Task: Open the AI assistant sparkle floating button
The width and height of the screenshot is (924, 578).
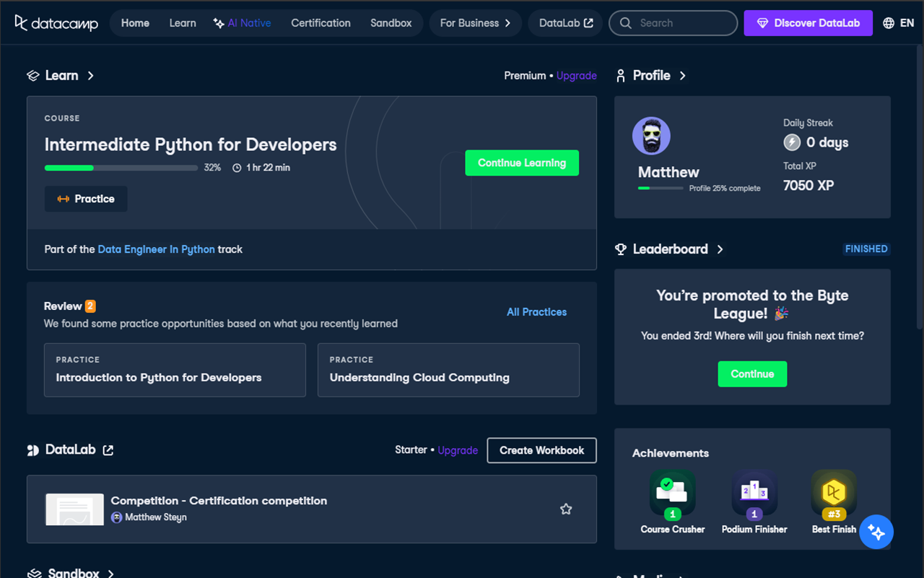Action: [x=876, y=532]
